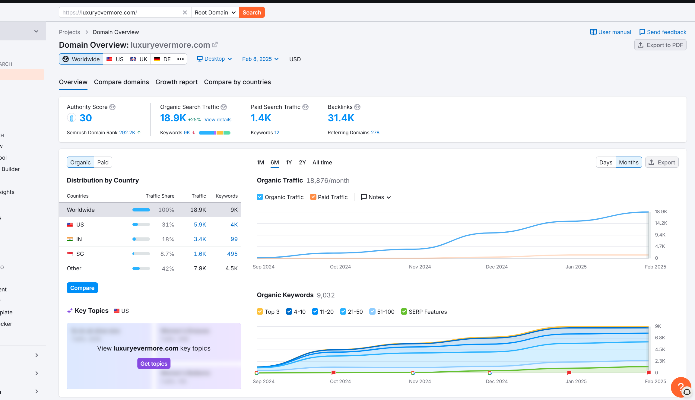
Task: Open the 1.4K paid traffic value
Action: click(x=261, y=118)
